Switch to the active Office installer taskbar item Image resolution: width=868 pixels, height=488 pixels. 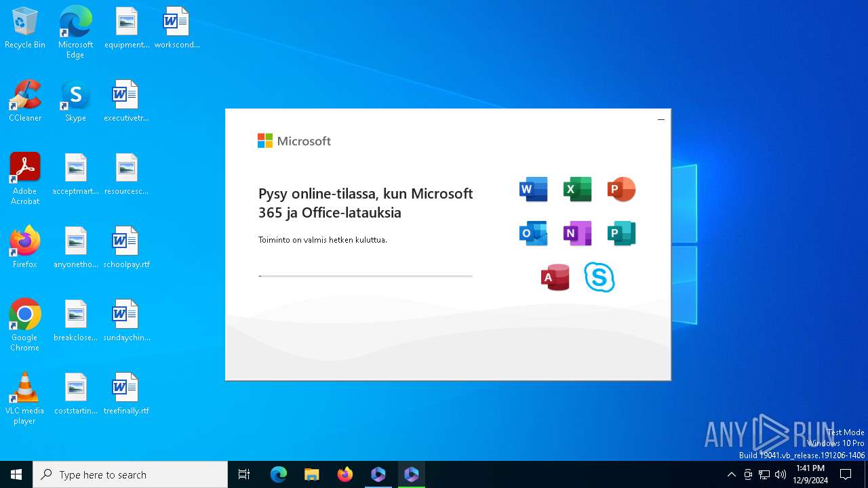pos(412,474)
